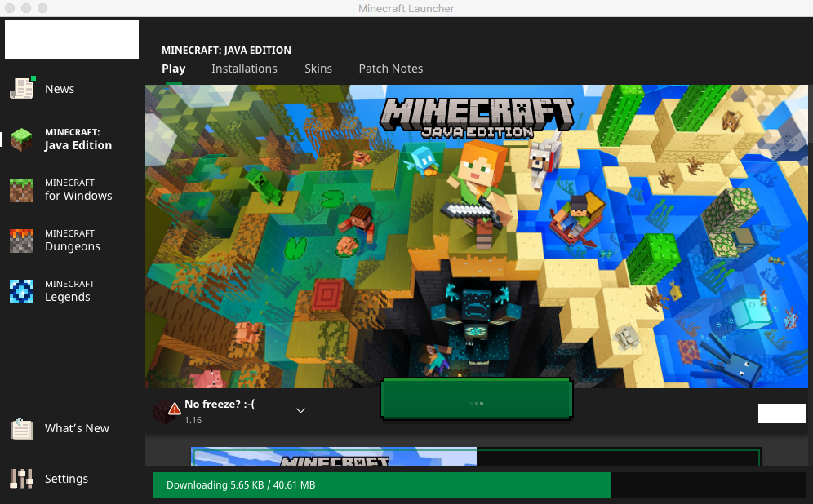Open the Patch Notes tab
The height and width of the screenshot is (504, 813).
[x=391, y=69]
